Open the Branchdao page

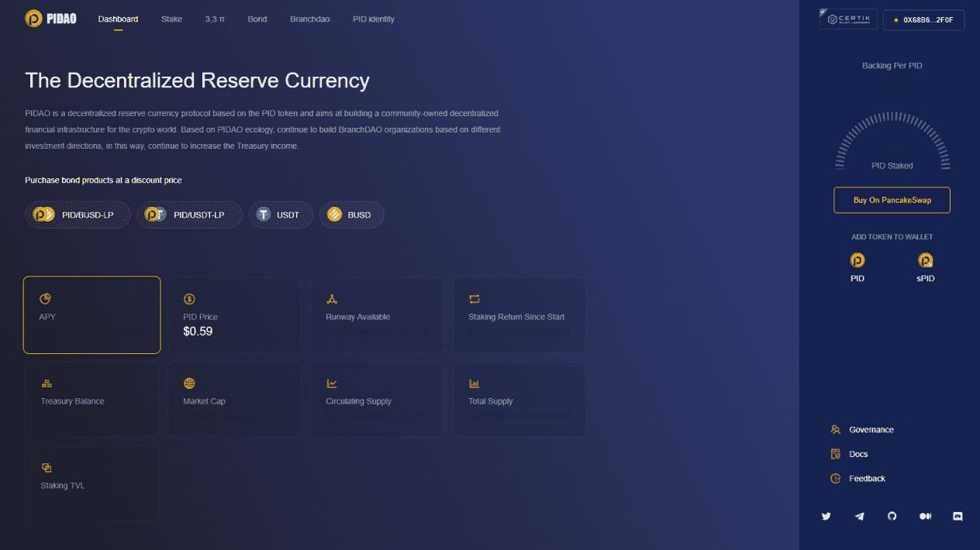[x=309, y=19]
